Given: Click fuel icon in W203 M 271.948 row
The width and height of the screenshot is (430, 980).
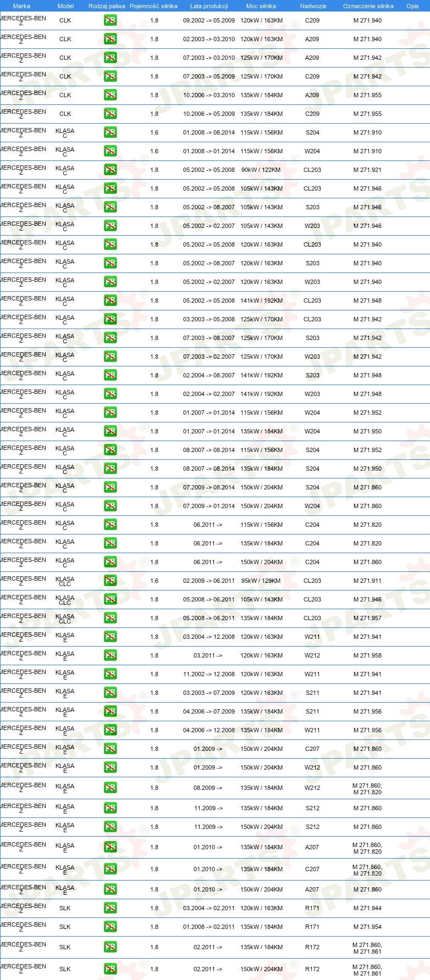Looking at the screenshot, I should (111, 394).
